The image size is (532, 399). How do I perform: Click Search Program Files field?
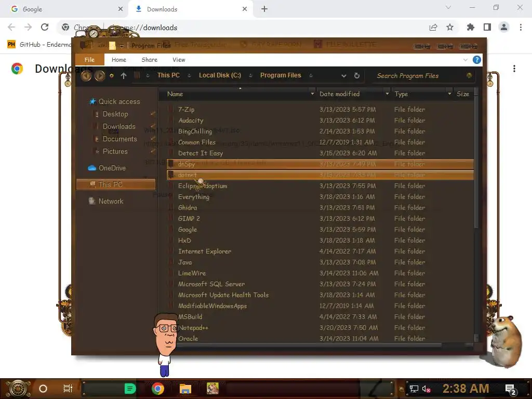[420, 76]
